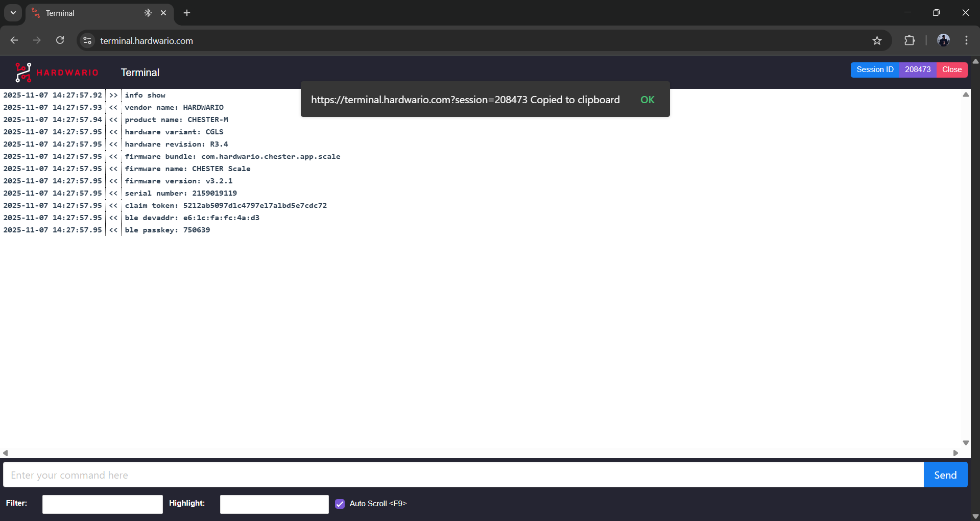This screenshot has height=521, width=980.
Task: Click into the Filter text box
Action: tap(103, 504)
